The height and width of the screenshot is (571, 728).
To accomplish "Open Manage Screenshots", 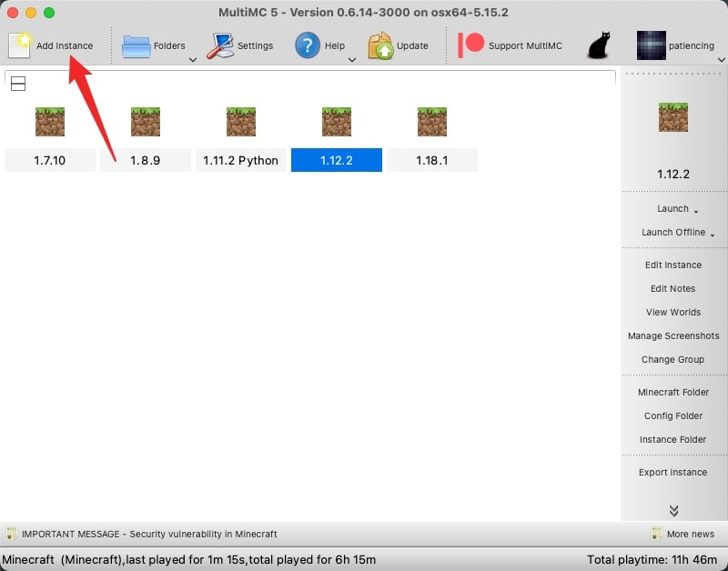I will (x=673, y=336).
